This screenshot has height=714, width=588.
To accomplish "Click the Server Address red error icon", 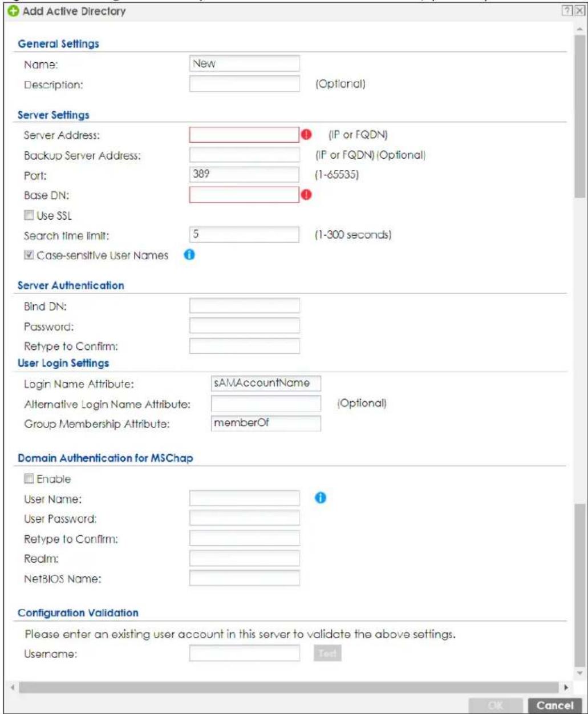I will point(305,135).
